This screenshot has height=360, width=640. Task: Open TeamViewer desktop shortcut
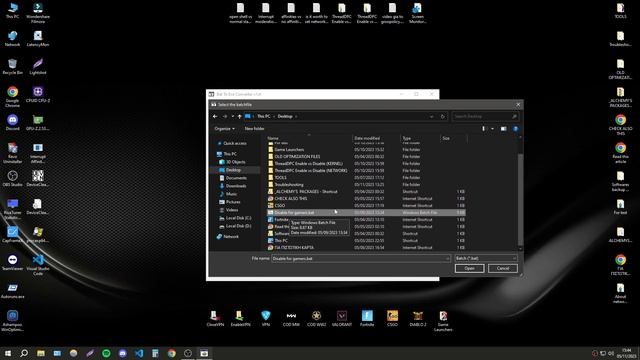[x=12, y=263]
